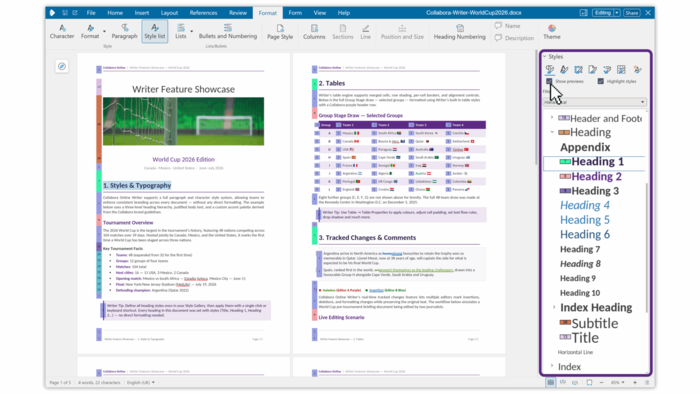
Task: Click the Description object button
Action: pos(514,38)
